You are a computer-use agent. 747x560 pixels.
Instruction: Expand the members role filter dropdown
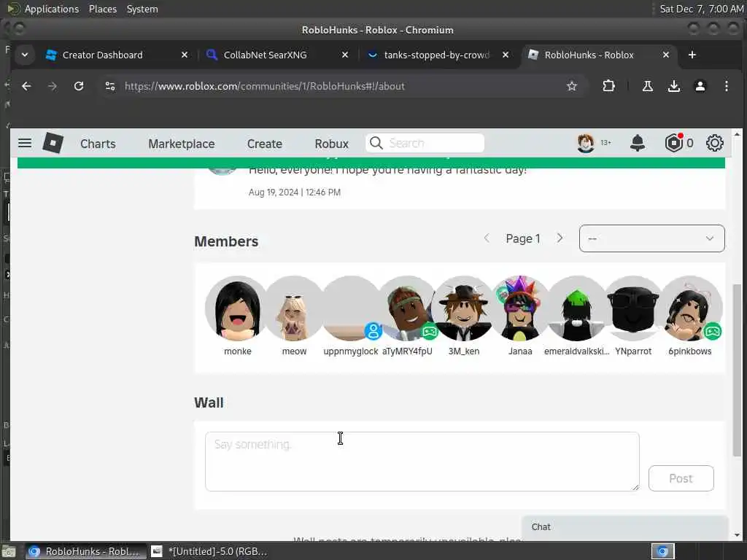click(651, 238)
